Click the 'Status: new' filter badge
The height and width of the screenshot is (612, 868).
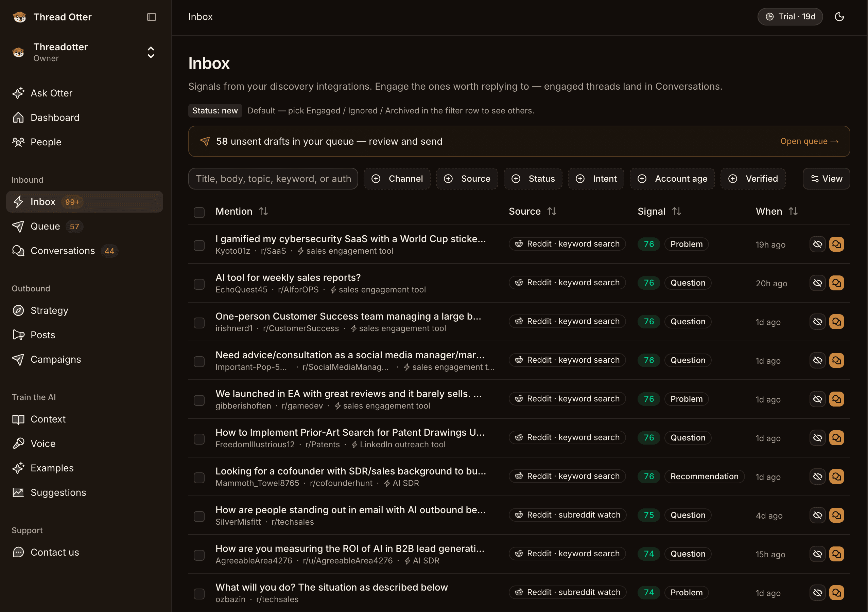pos(215,111)
